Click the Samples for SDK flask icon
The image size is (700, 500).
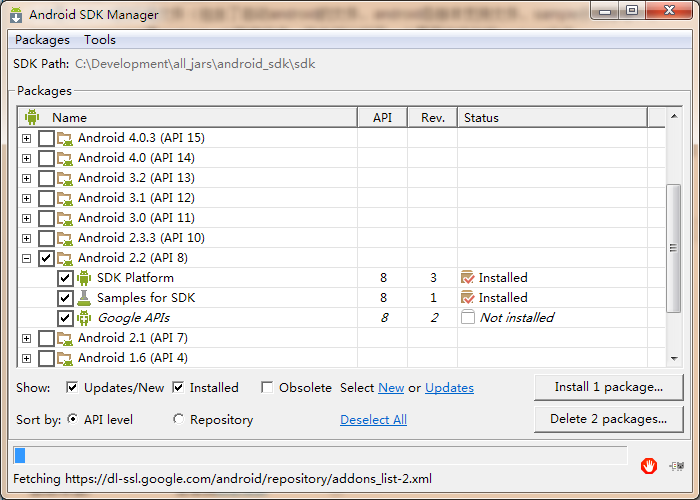[84, 298]
